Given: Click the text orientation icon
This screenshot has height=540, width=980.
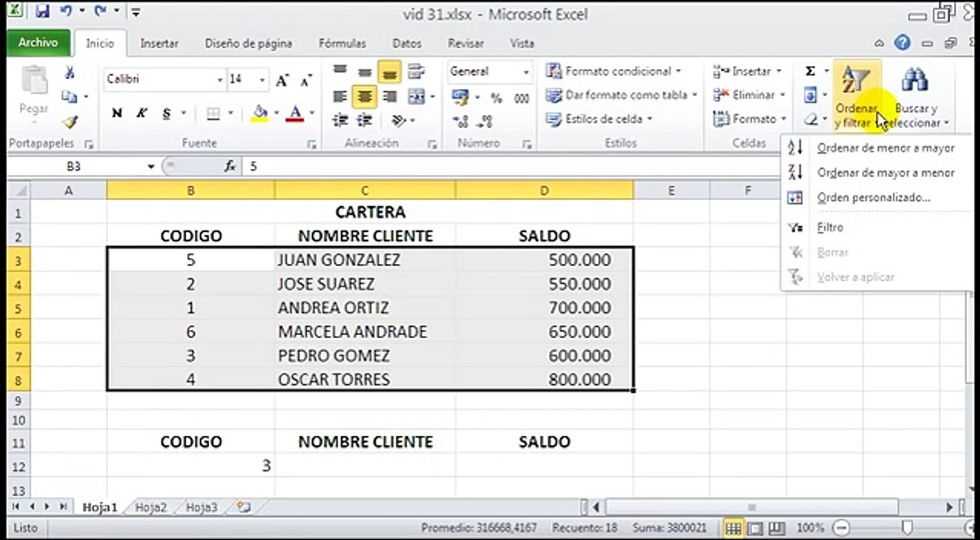Looking at the screenshot, I should tap(398, 120).
